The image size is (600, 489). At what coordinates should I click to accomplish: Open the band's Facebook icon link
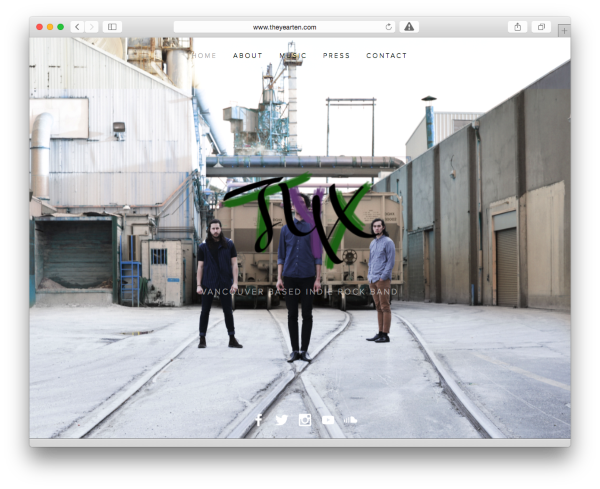pos(259,420)
